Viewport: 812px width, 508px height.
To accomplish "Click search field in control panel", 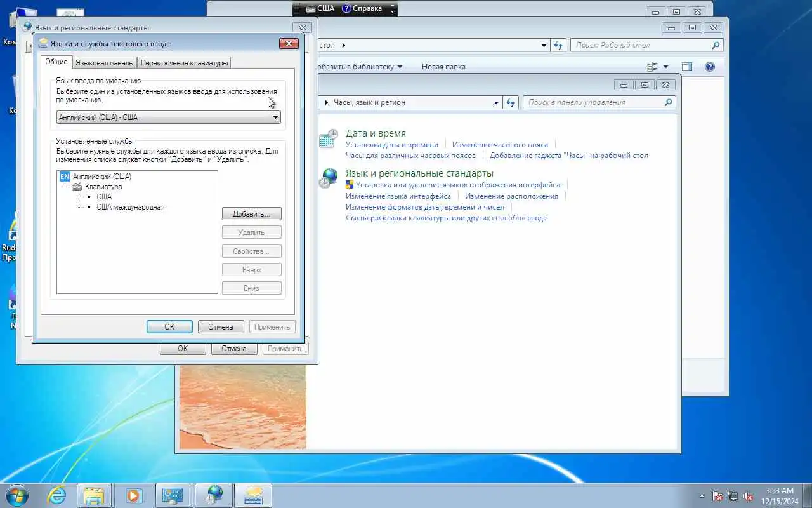I will click(599, 102).
